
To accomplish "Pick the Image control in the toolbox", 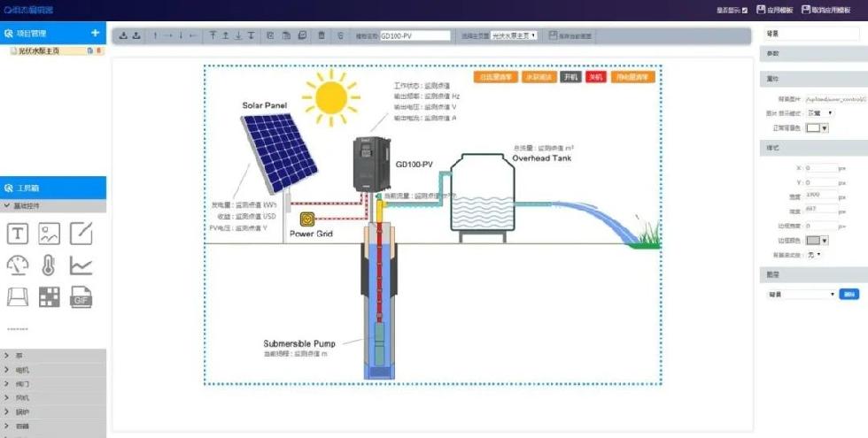I will tap(50, 234).
